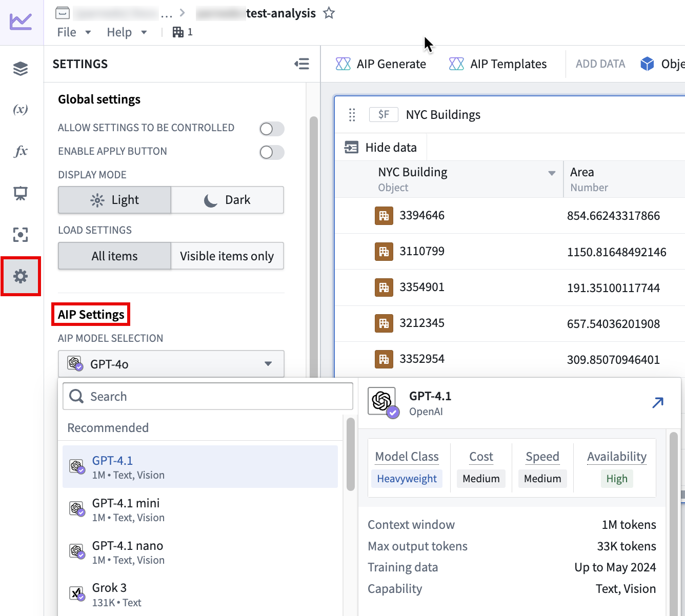Click object ID 3394646
Image resolution: width=685 pixels, height=616 pixels.
click(422, 215)
